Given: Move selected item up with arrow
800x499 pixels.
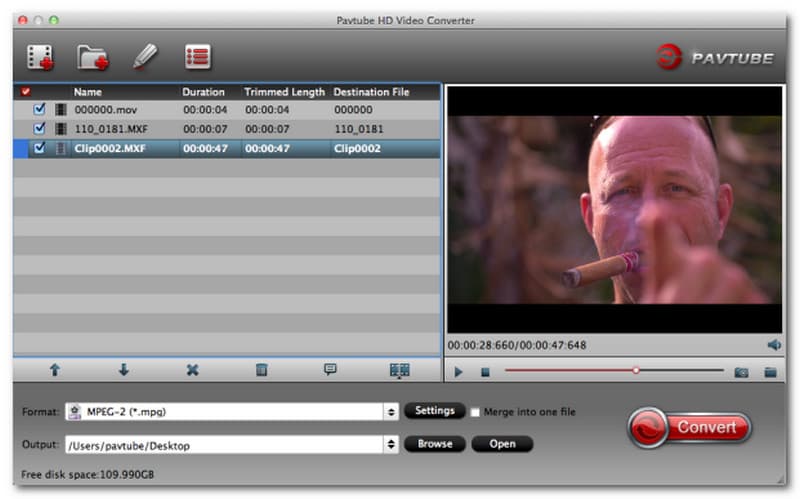Looking at the screenshot, I should pos(55,370).
